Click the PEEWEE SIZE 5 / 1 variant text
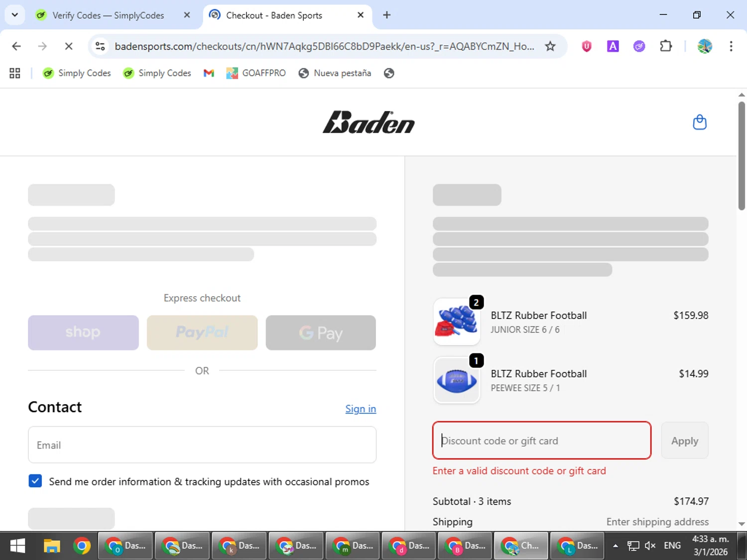This screenshot has width=747, height=560. point(525,388)
